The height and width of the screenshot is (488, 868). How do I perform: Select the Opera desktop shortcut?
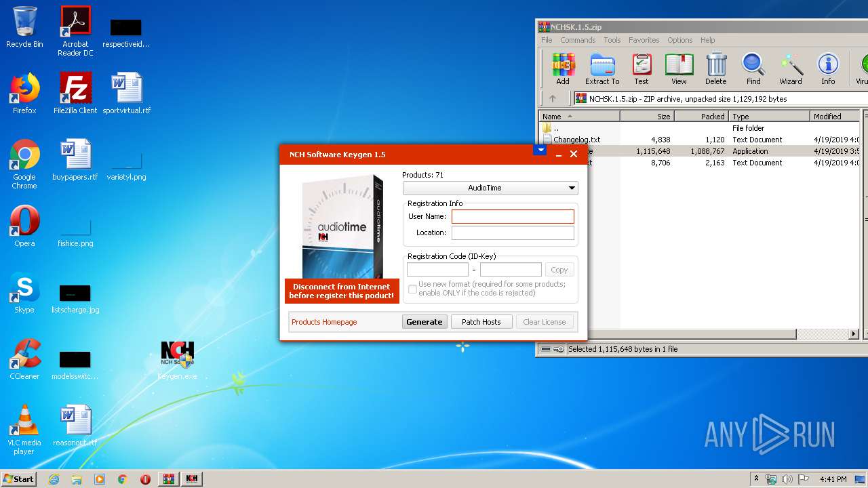pyautogui.click(x=24, y=226)
